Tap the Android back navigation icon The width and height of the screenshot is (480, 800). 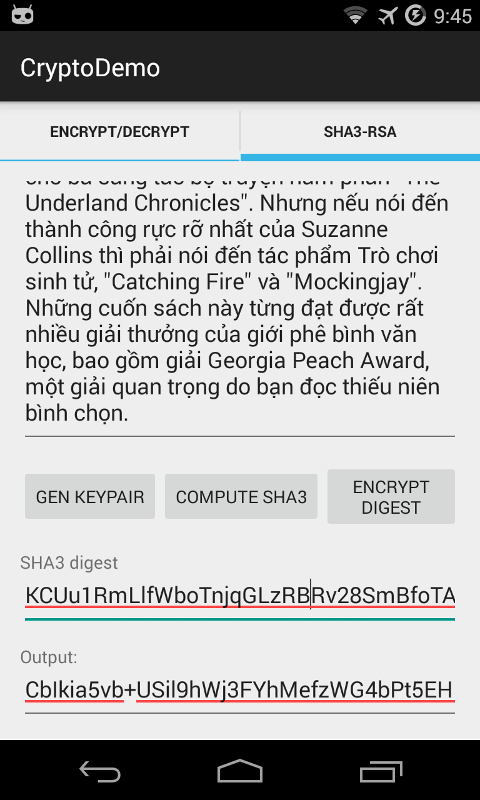click(99, 770)
